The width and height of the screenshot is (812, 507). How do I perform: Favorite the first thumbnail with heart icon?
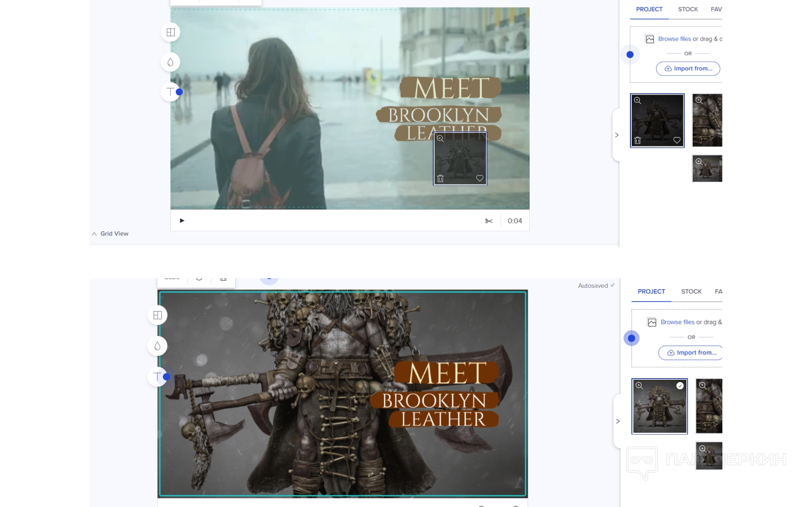tap(677, 141)
